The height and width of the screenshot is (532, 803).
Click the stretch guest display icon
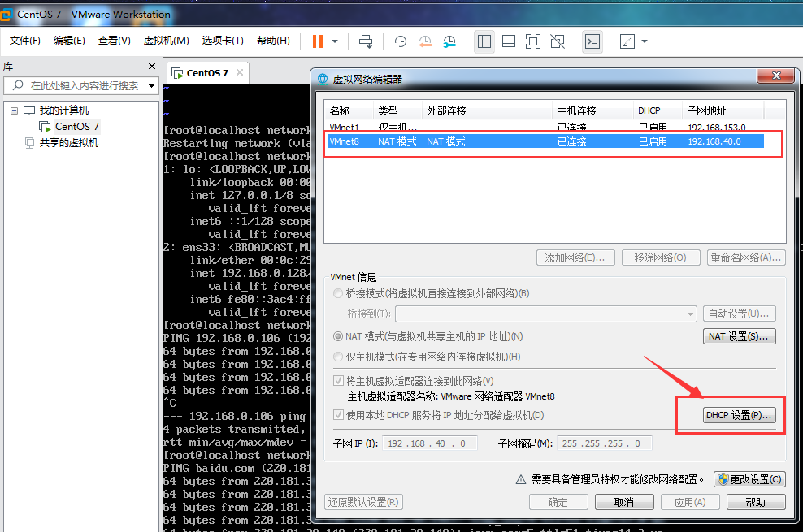tap(627, 41)
